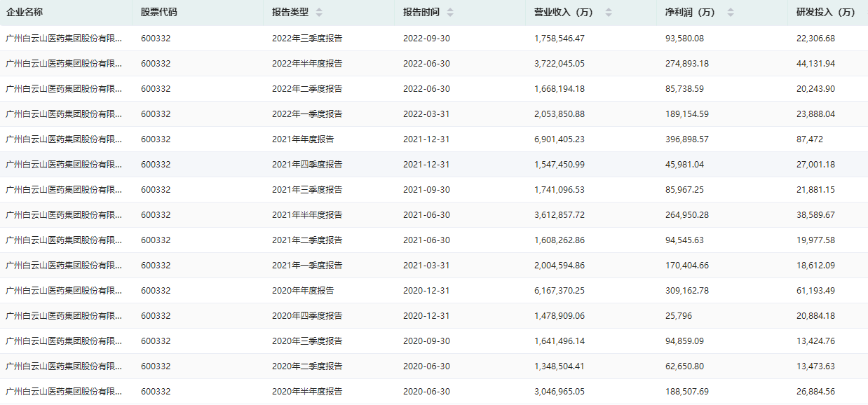
Task: Select revenue value 6,901,405.23
Action: coord(560,139)
